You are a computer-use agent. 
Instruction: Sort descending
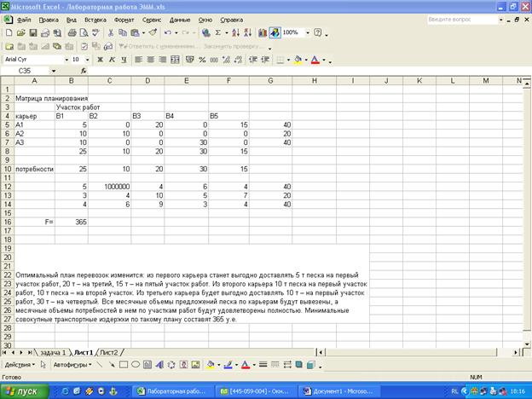tap(248, 32)
